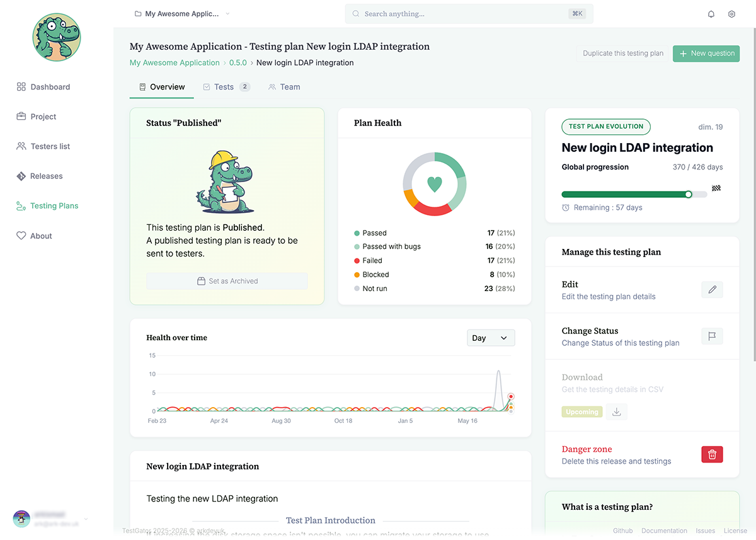Image resolution: width=756 pixels, height=540 pixels.
Task: Click the Test Plan Introduction heading
Action: point(331,520)
